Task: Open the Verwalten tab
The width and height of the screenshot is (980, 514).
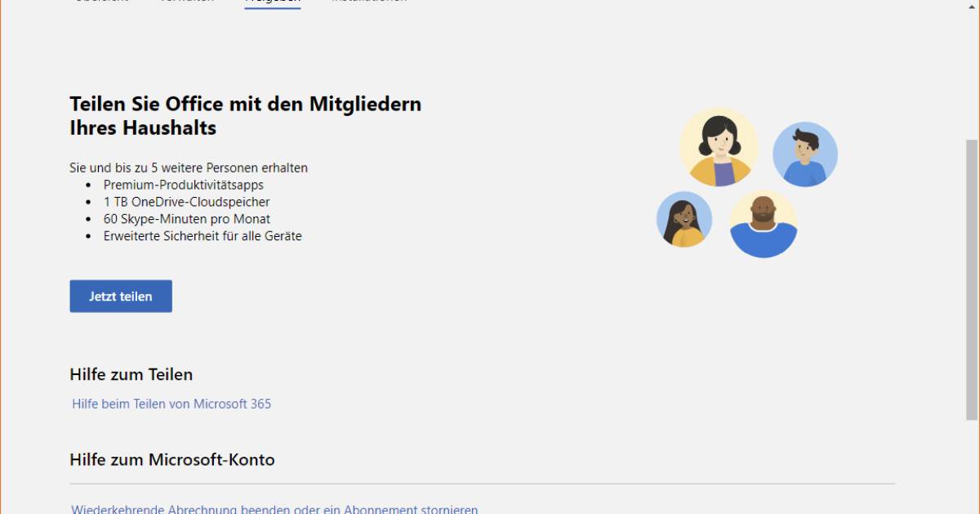Action: [x=187, y=2]
